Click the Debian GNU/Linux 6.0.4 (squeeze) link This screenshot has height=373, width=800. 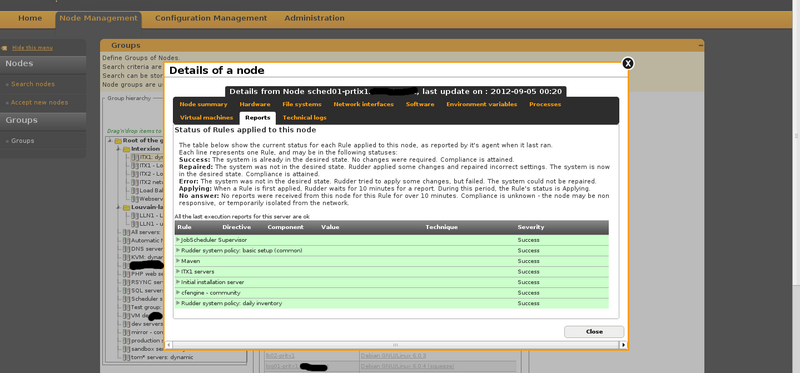[407, 366]
